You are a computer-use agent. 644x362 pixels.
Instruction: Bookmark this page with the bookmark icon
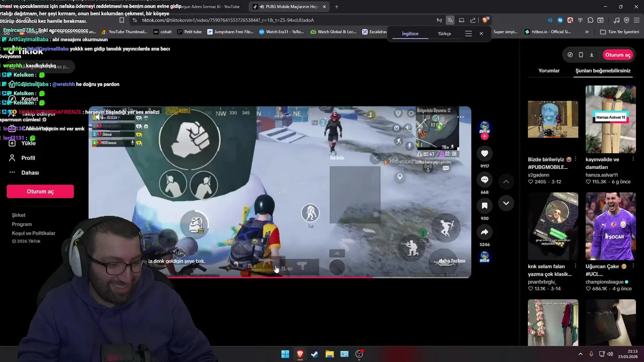pos(122,20)
